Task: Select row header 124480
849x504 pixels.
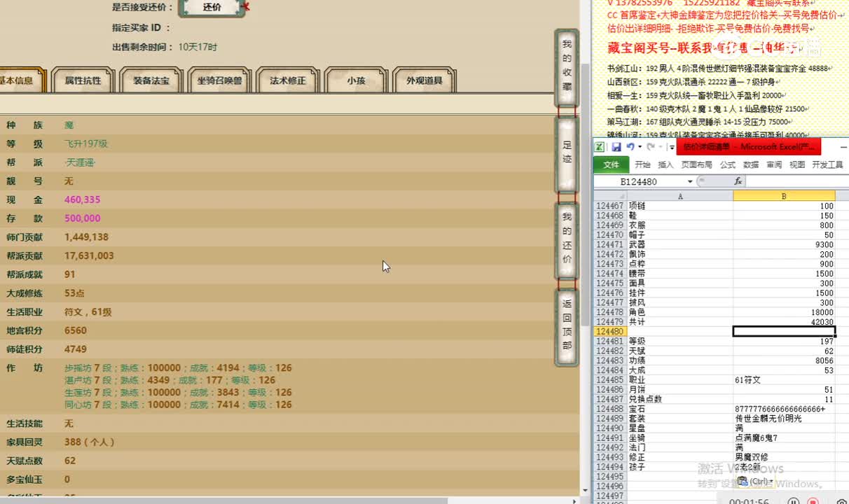Action: click(x=609, y=331)
